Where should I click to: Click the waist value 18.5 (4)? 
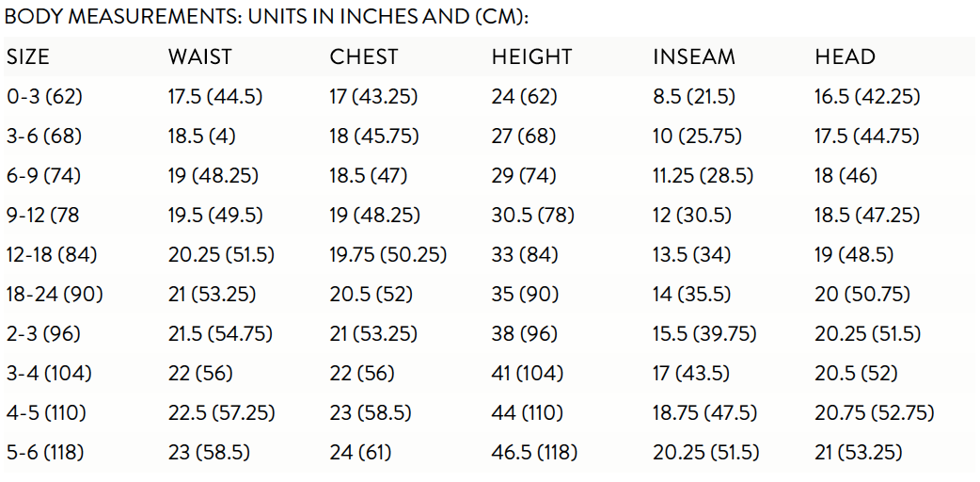(x=202, y=137)
